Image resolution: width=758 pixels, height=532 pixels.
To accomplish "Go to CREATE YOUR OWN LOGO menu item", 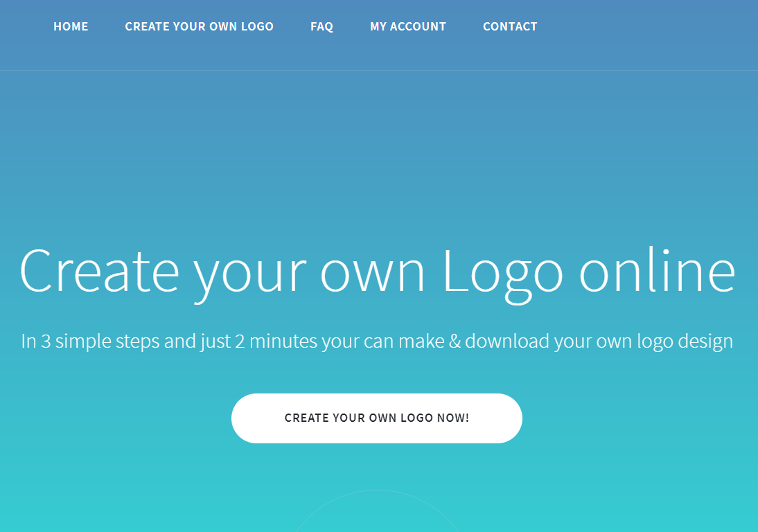I will point(199,26).
